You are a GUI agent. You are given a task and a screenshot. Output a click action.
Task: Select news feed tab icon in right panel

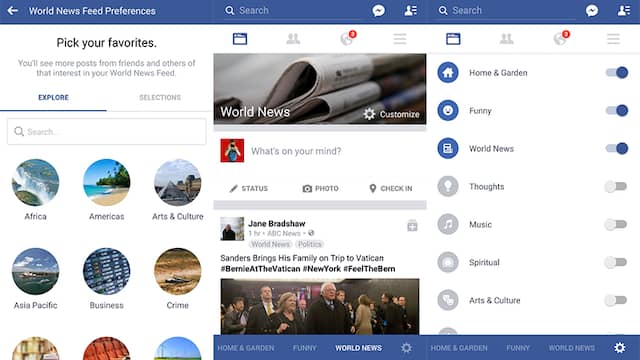pos(453,39)
